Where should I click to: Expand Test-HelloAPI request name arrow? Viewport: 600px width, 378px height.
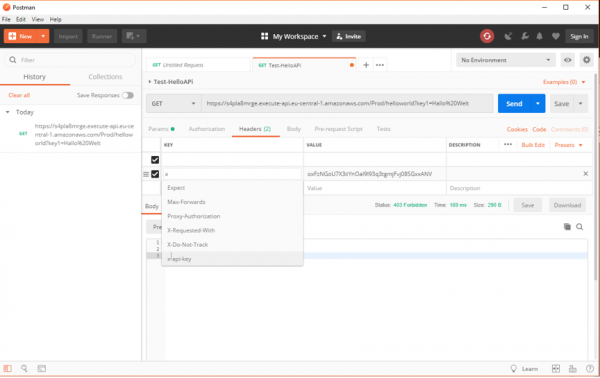[x=150, y=82]
